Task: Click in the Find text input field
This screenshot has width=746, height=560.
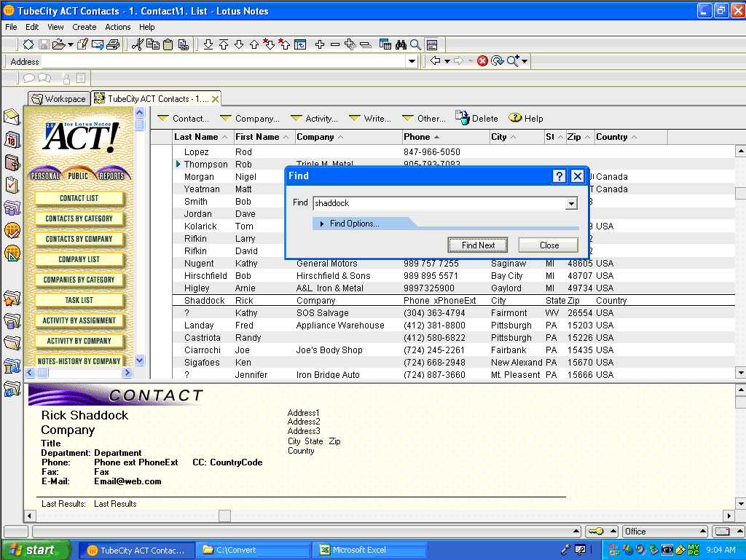Action: (x=439, y=203)
